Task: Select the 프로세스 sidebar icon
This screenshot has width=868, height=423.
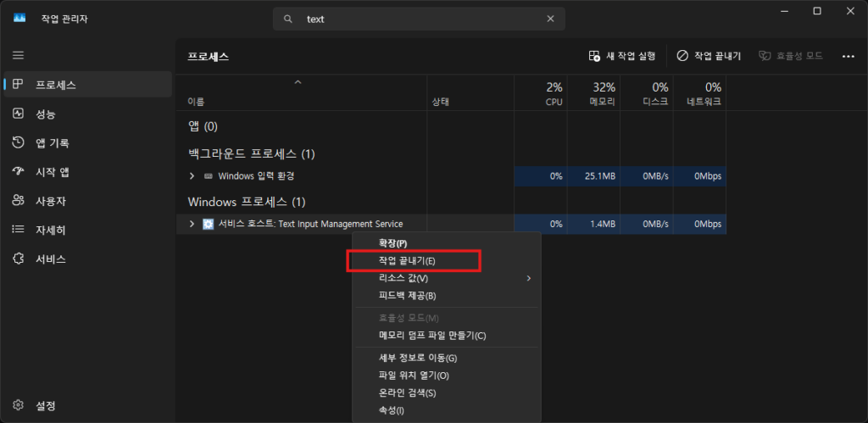Action: pyautogui.click(x=18, y=85)
